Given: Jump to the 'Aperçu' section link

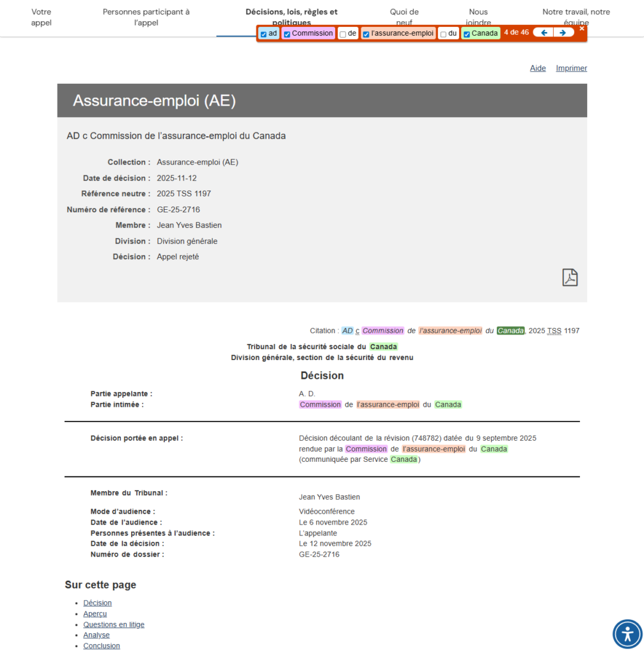Looking at the screenshot, I should pyautogui.click(x=95, y=614).
